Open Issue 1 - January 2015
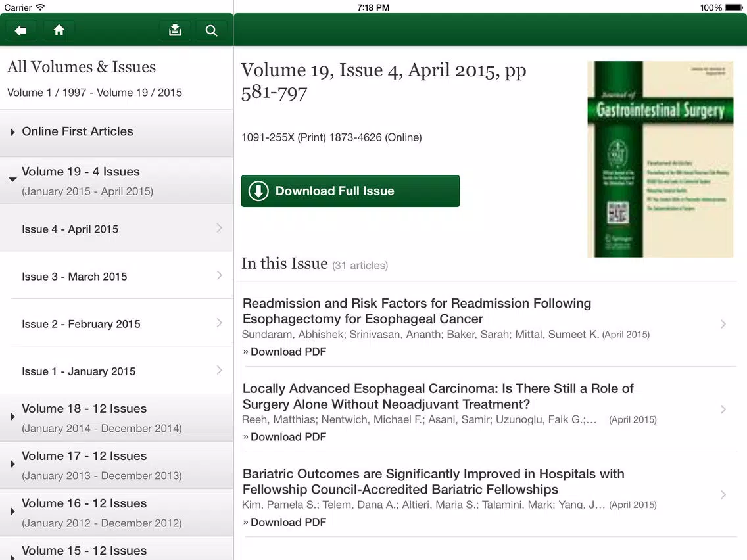The image size is (747, 560). point(117,371)
